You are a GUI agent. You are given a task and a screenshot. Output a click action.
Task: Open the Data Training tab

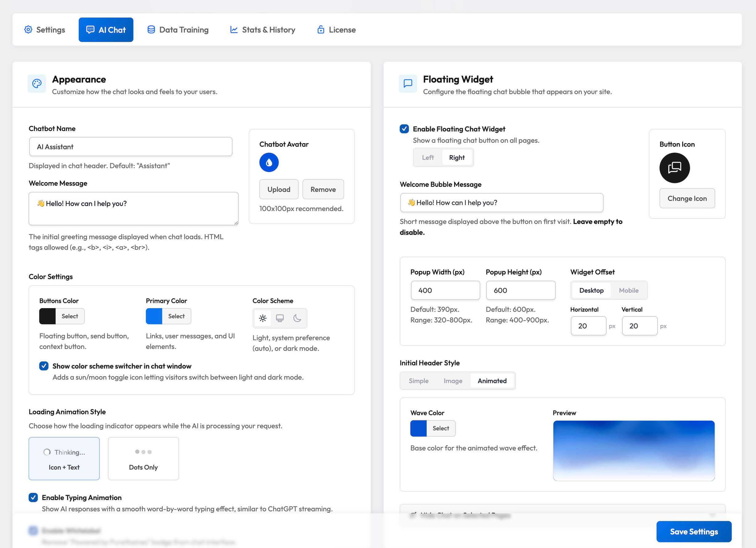(x=178, y=30)
